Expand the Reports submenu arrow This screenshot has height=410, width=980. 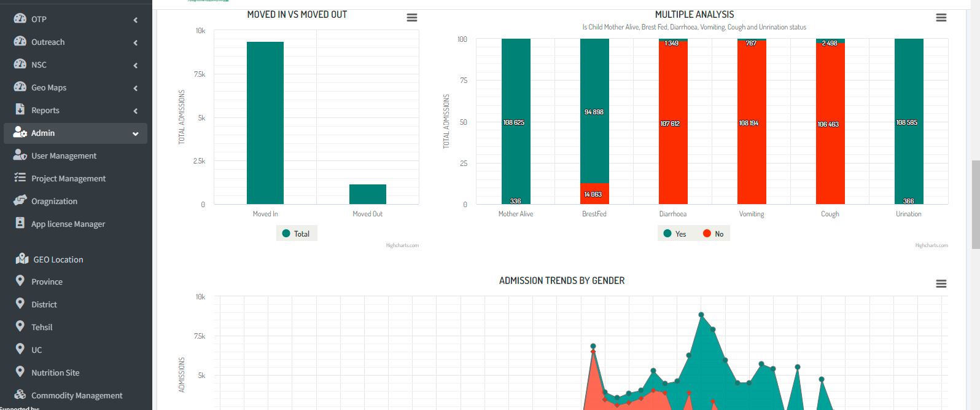tap(135, 111)
